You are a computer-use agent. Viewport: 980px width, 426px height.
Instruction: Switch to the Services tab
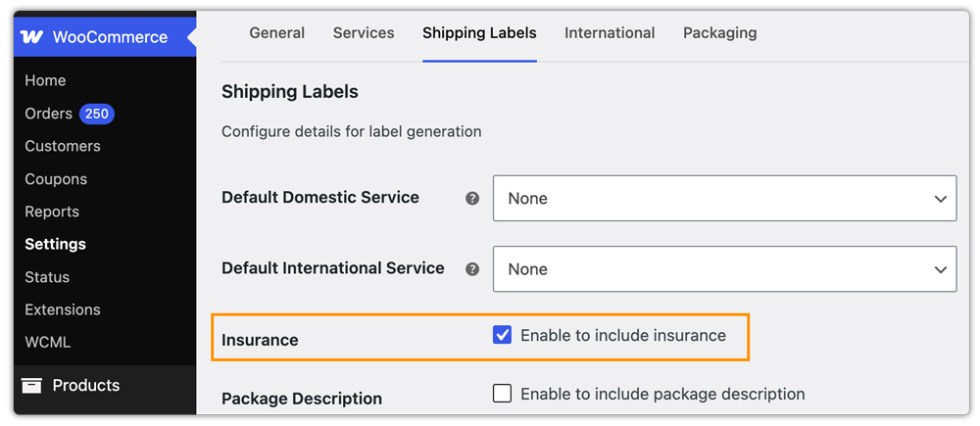363,32
